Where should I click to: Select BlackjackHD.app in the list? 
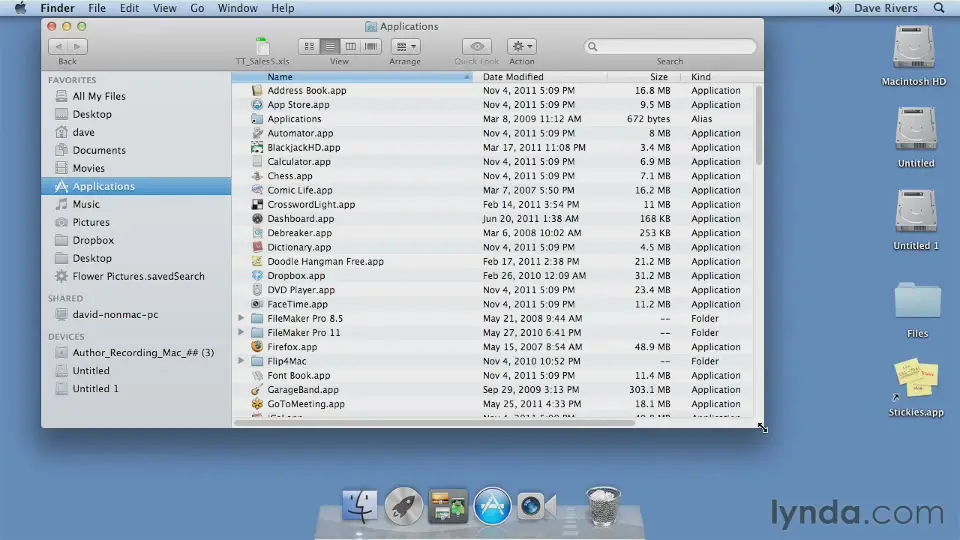304,148
